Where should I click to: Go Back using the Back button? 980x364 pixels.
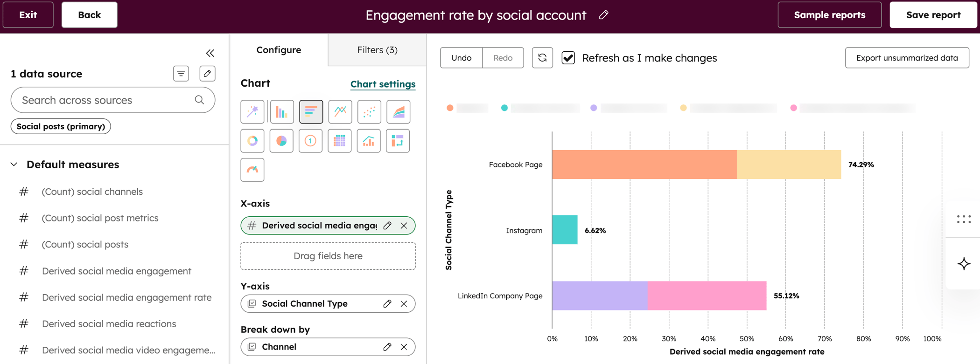pyautogui.click(x=89, y=15)
